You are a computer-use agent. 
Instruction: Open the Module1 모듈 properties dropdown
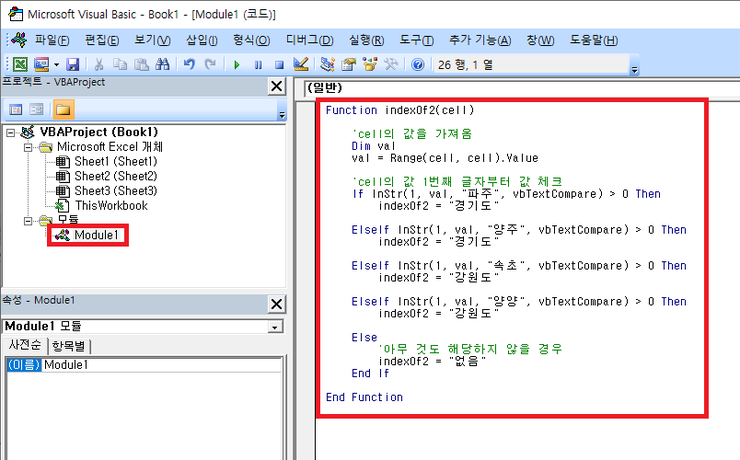(x=274, y=327)
